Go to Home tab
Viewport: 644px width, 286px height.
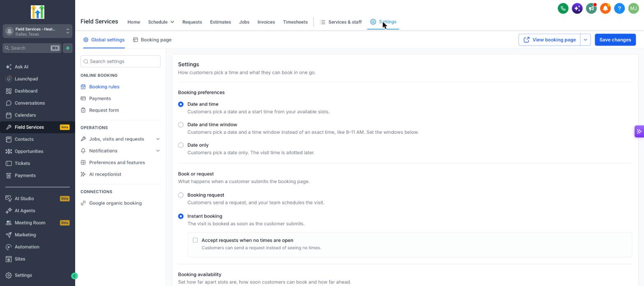(x=133, y=22)
